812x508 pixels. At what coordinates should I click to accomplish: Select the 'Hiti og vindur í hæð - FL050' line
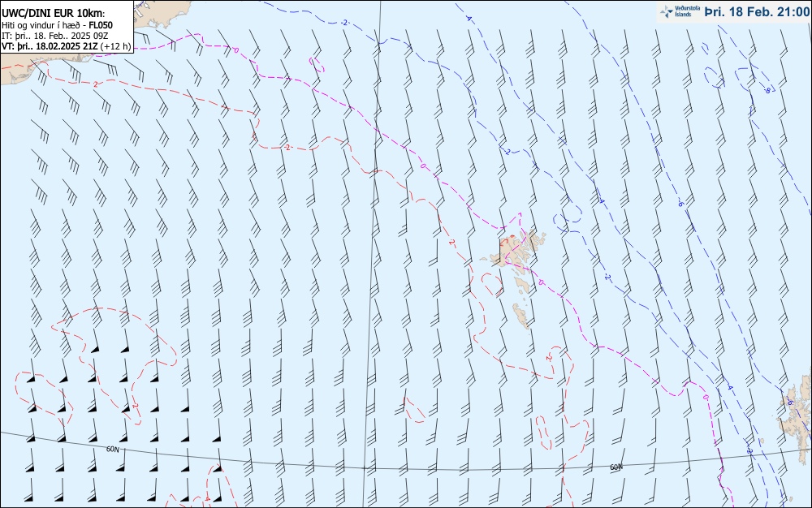coord(57,25)
